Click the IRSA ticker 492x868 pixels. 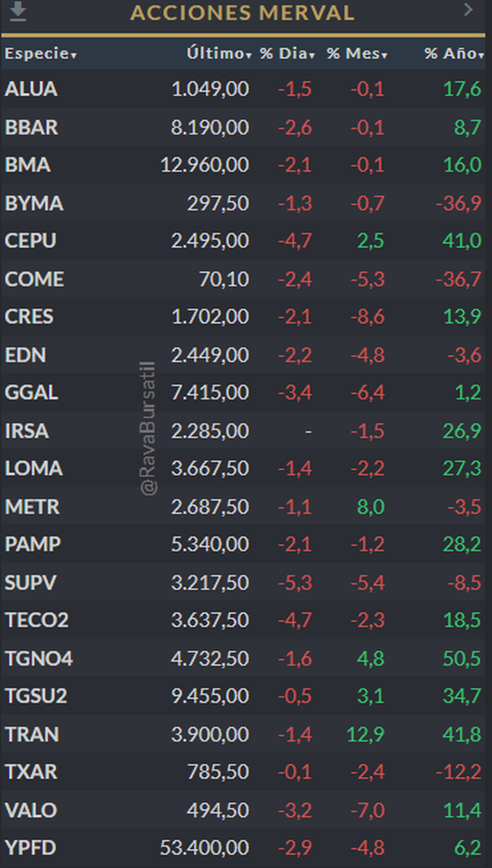[27, 431]
